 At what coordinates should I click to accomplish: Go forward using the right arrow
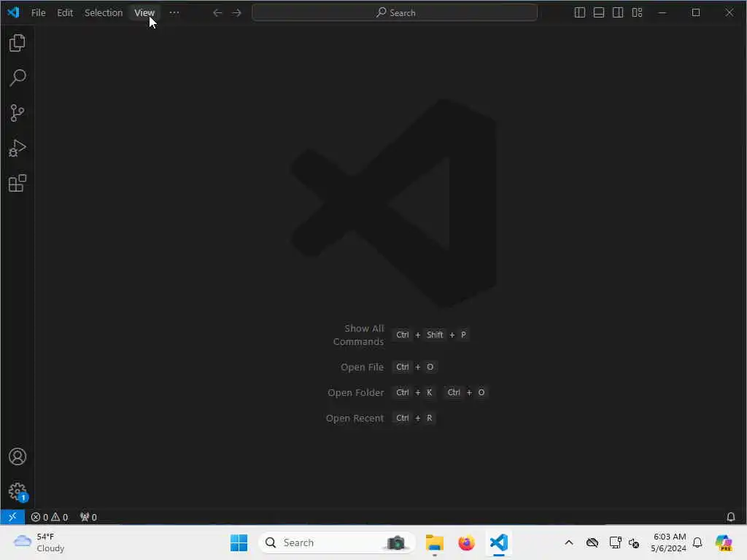(x=237, y=13)
